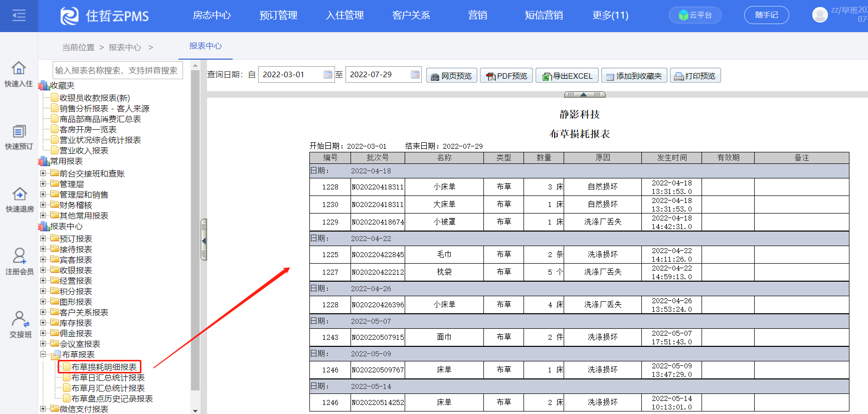868x414 pixels.
Task: Click 报表中心 breadcrumb link
Action: 125,48
